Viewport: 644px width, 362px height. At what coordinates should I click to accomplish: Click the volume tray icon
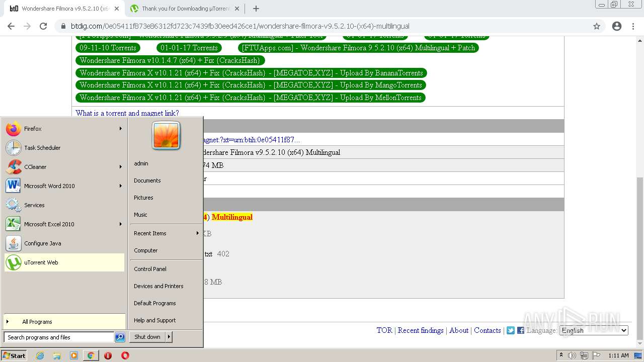tap(572, 355)
